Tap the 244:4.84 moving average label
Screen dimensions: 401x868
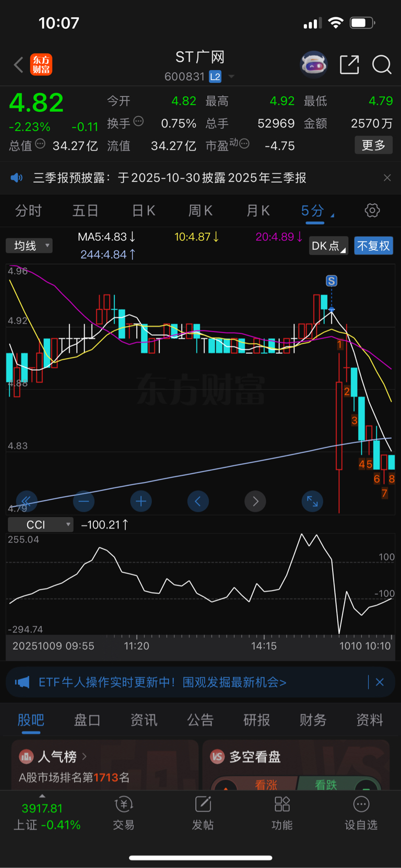click(108, 254)
